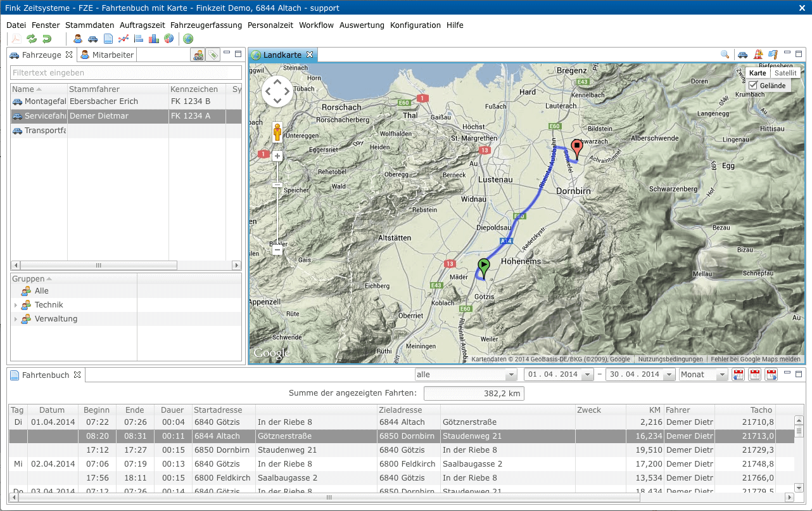Click the traffic cone warning icon
The image size is (812, 511).
click(758, 55)
